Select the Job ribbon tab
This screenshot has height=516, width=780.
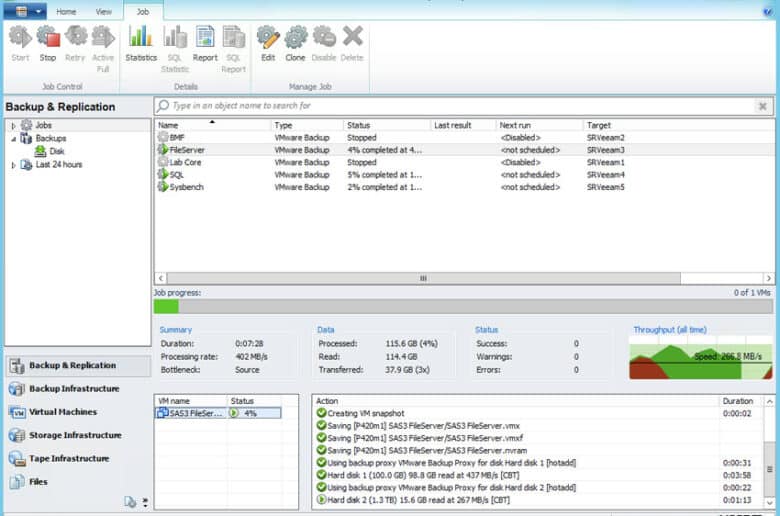coord(143,11)
